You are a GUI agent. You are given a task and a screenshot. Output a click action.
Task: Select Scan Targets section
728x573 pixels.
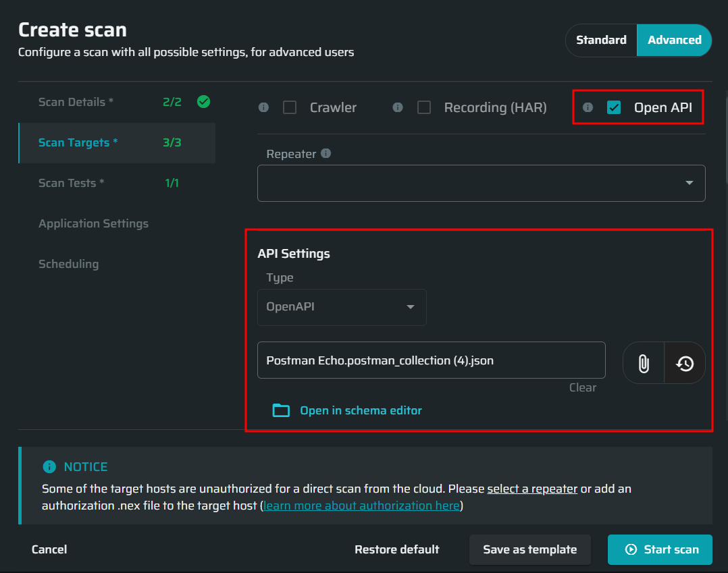point(117,143)
